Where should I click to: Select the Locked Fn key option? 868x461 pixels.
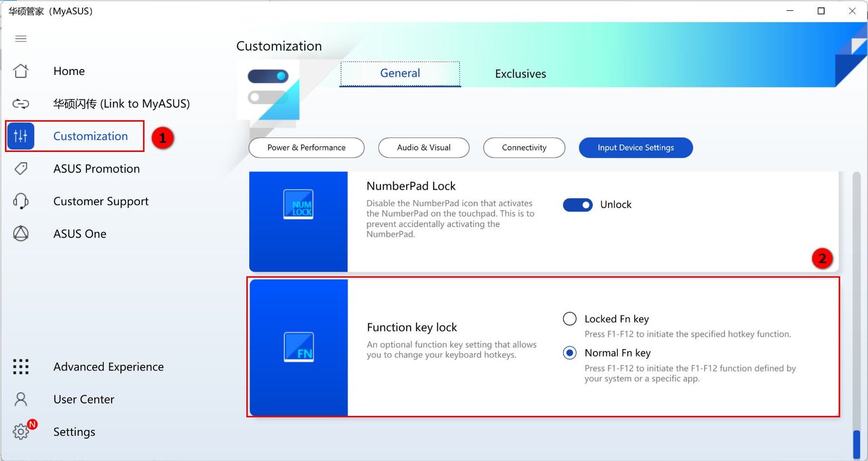tap(570, 319)
